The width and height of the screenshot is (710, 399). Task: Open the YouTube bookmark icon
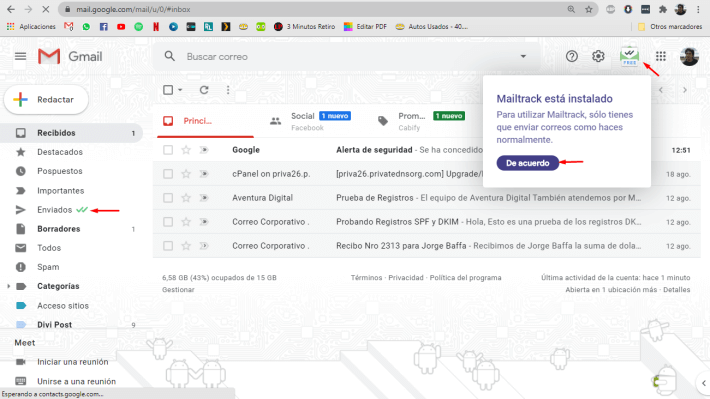[x=121, y=27]
